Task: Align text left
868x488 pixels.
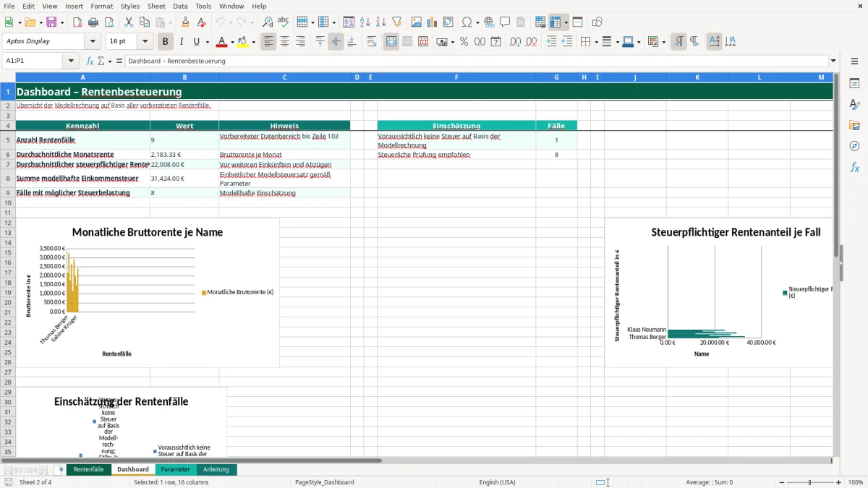Action: [x=269, y=42]
